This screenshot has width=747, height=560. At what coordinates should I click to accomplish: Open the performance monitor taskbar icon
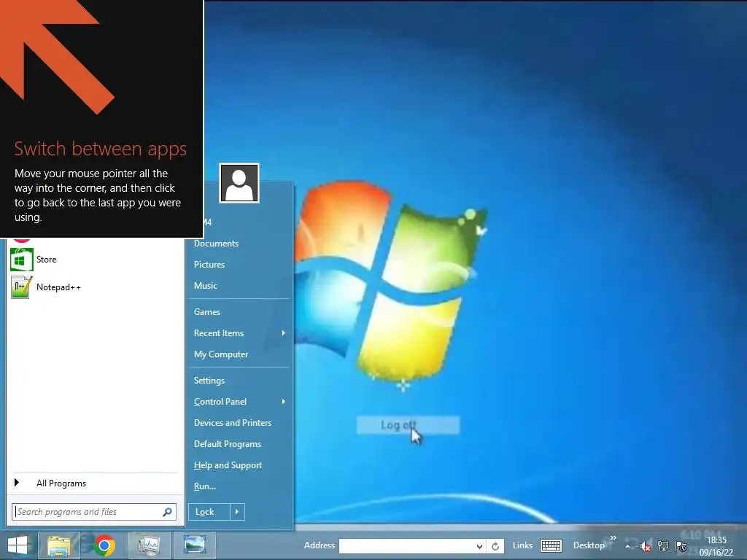[x=149, y=545]
